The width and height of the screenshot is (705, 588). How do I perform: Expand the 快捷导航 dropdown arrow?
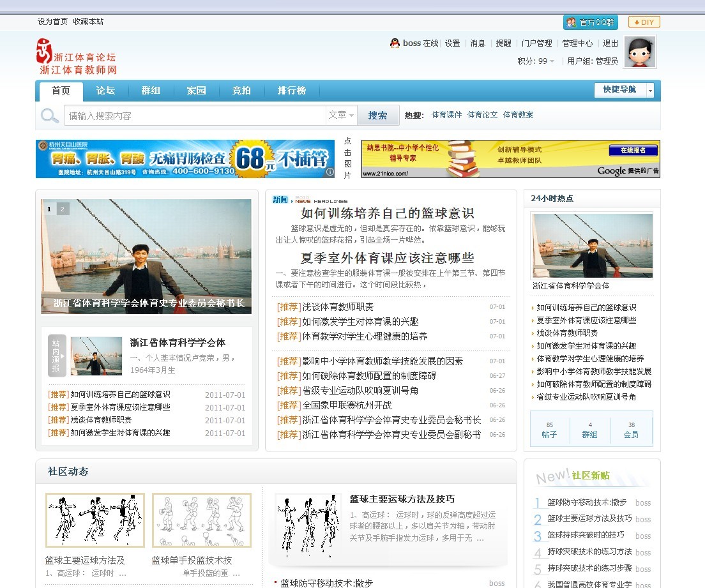pos(650,91)
